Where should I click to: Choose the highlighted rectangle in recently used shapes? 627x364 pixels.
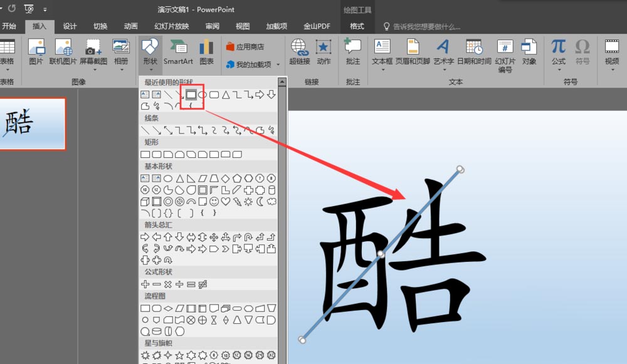[191, 95]
